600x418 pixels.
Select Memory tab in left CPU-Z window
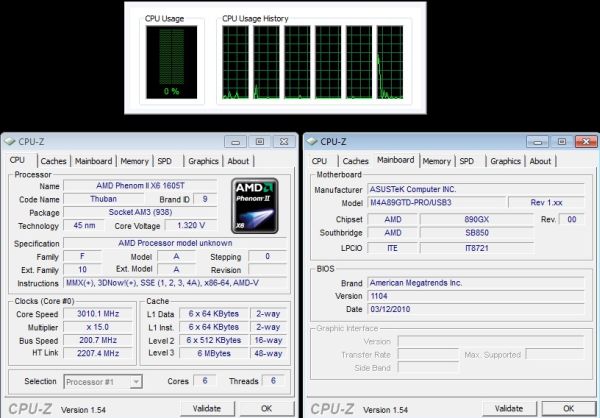point(134,161)
